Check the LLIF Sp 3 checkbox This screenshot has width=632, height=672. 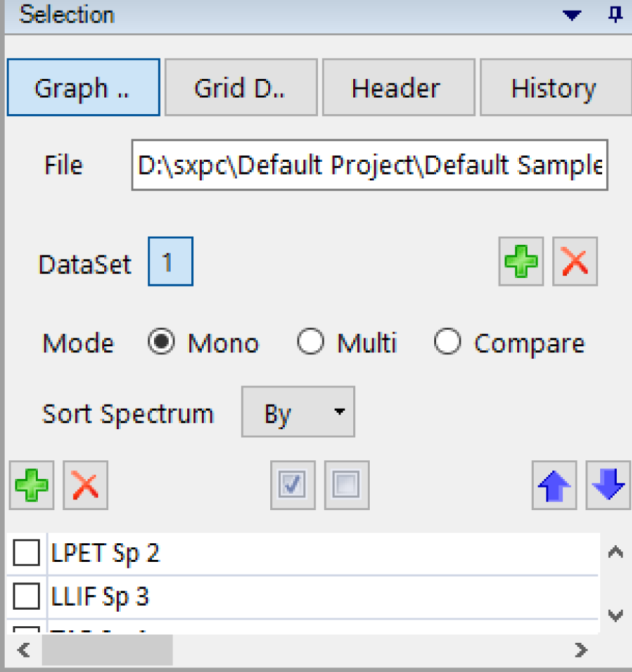27,597
